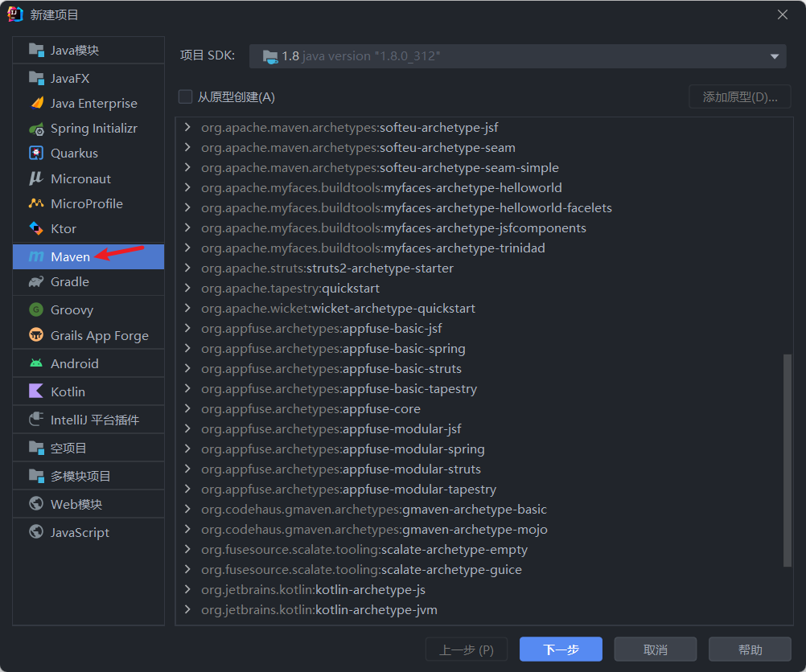The width and height of the screenshot is (806, 672).
Task: Click the JavaScript globe icon
Action: point(36,532)
